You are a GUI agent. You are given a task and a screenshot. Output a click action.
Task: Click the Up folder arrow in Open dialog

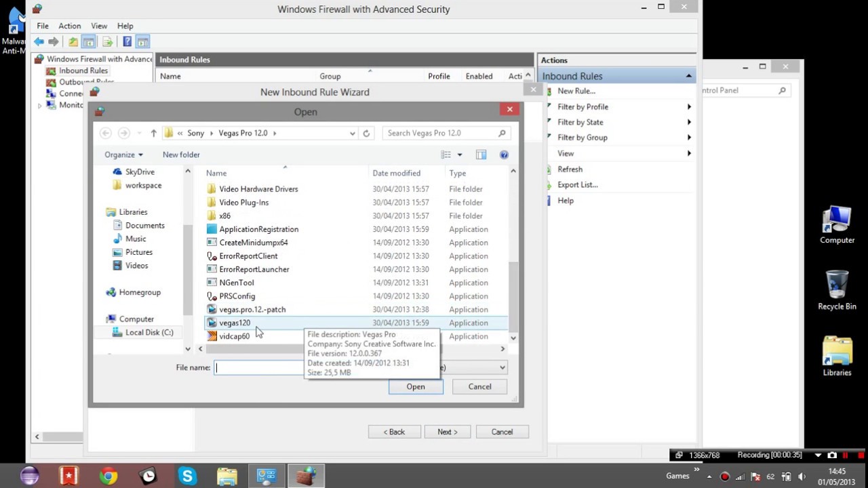153,134
